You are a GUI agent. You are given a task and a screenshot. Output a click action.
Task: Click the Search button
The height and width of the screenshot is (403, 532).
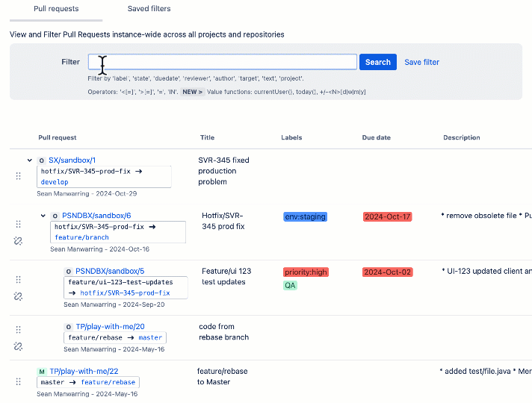point(378,62)
